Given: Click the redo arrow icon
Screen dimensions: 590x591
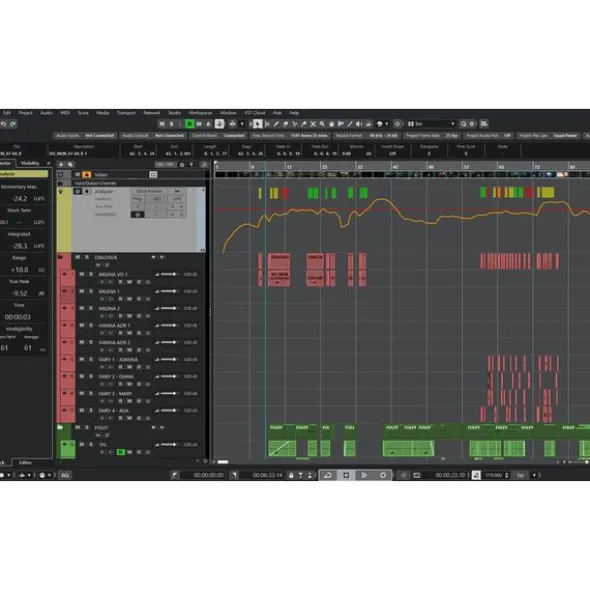Looking at the screenshot, I should tap(13, 124).
